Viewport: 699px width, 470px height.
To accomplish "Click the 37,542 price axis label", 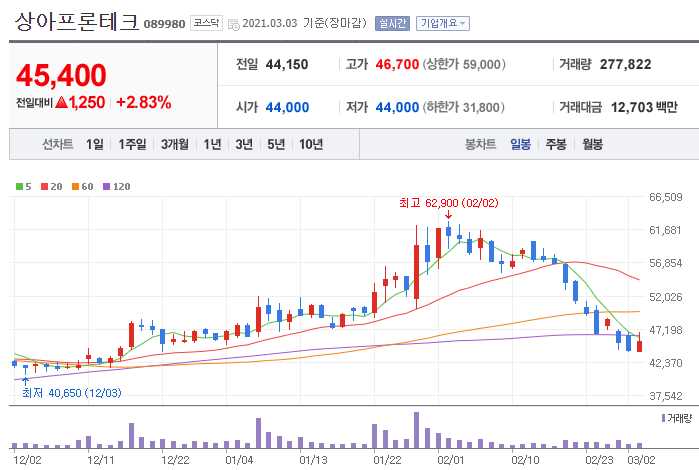I will 666,396.
